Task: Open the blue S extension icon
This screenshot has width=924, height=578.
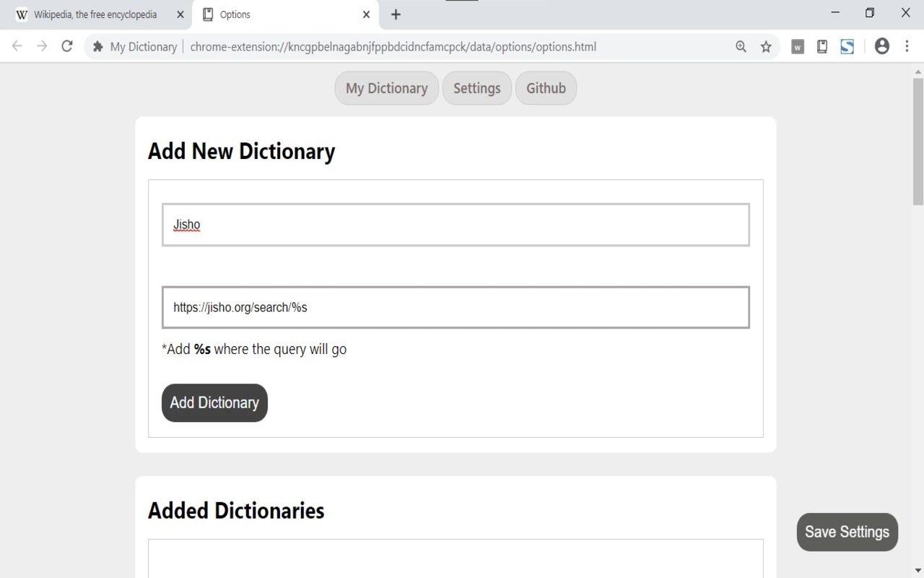Action: 847,46
